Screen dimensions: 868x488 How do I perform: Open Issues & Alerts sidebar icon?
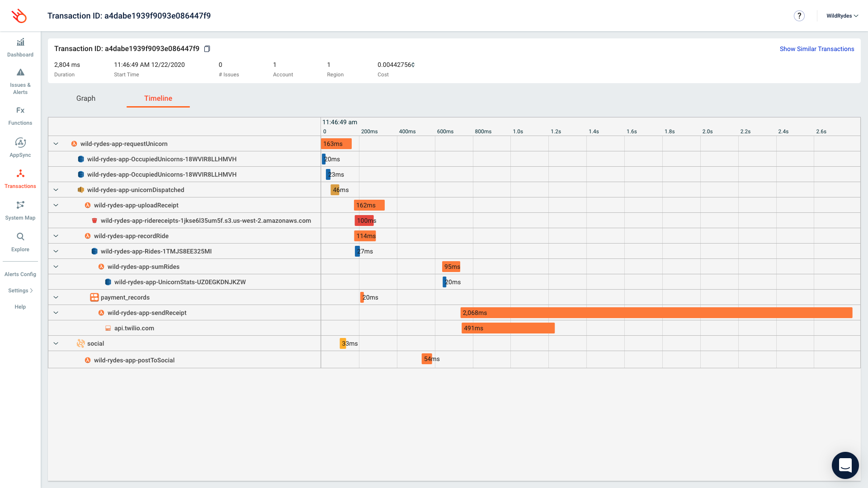pos(20,72)
